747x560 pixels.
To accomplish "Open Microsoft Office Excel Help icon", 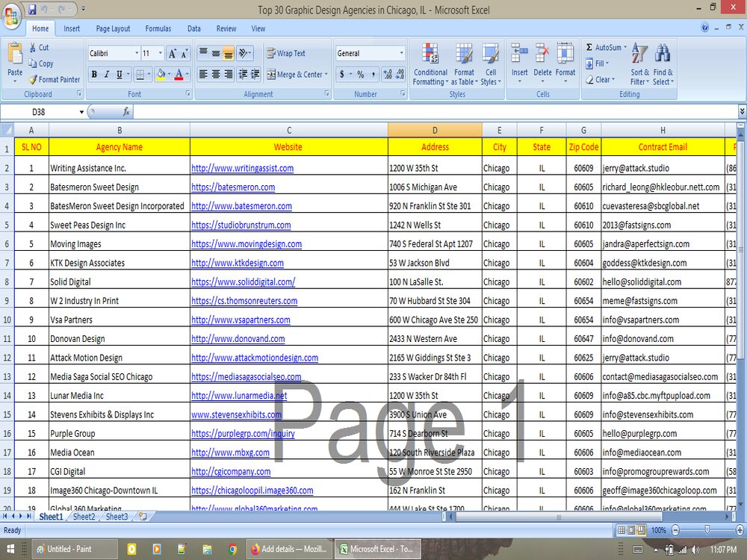I will coord(705,28).
